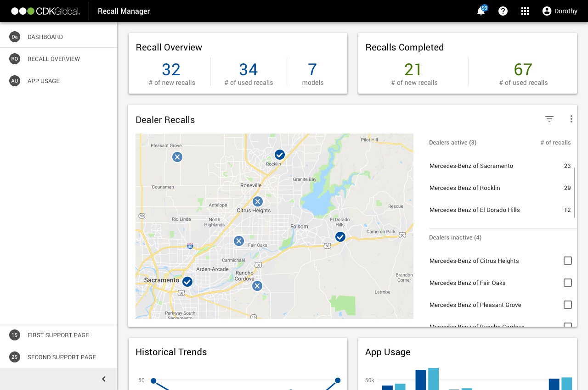Click the Rocklin checkmark map marker

(x=280, y=155)
